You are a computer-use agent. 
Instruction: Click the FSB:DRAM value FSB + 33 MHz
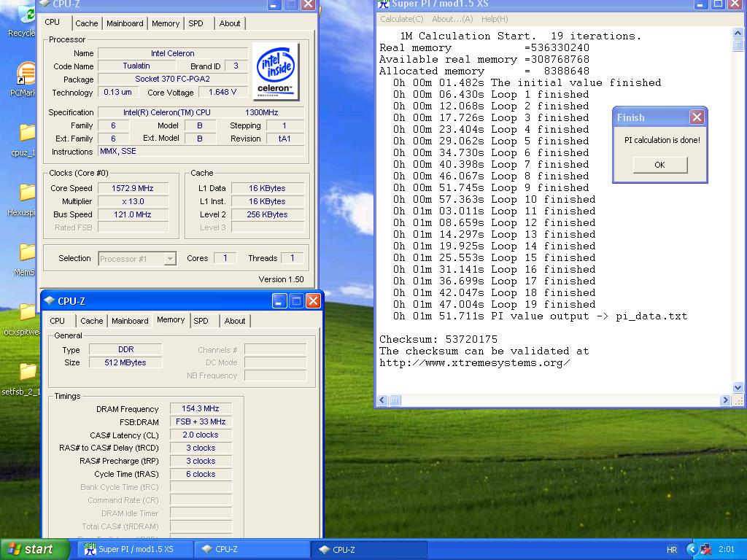pyautogui.click(x=201, y=422)
